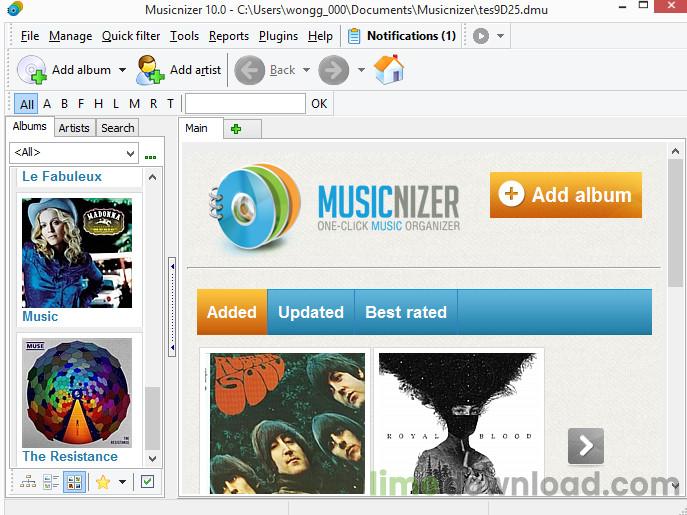Click OK next to the filter field
The width and height of the screenshot is (687, 515).
point(319,104)
